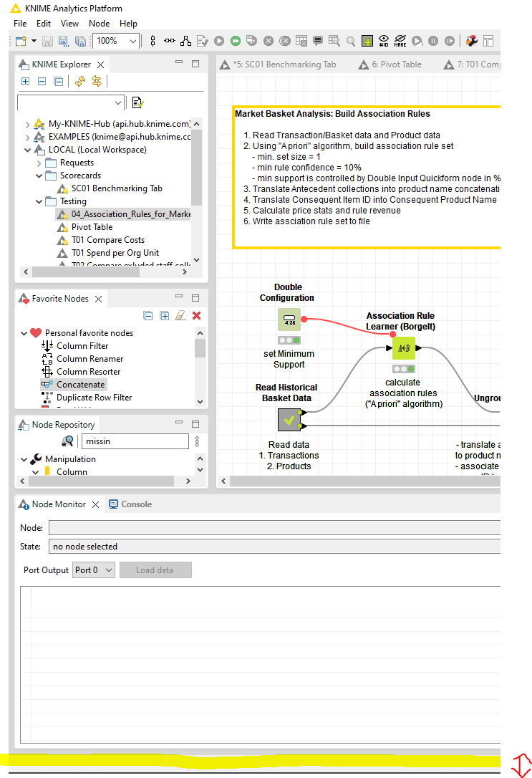
Task: Open the New wizard dropdown arrow
Action: (x=34, y=41)
